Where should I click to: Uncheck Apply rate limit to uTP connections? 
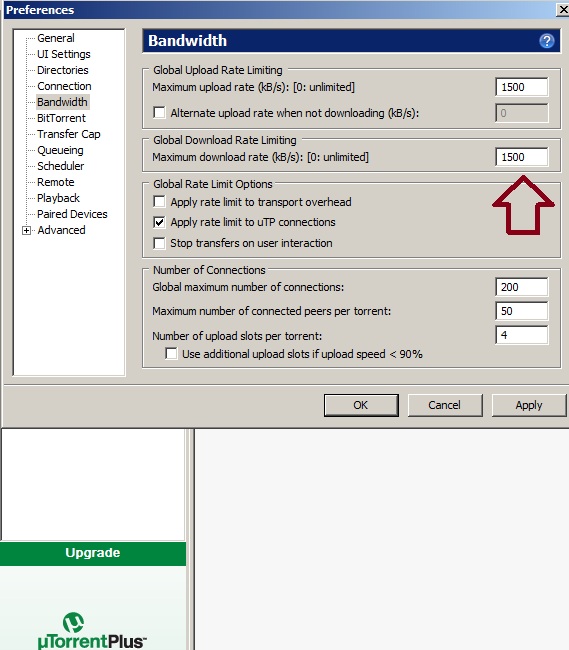[x=159, y=222]
